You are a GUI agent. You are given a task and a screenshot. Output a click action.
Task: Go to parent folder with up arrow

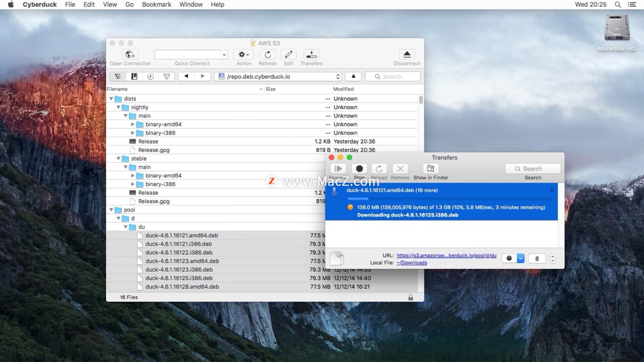pyautogui.click(x=353, y=76)
